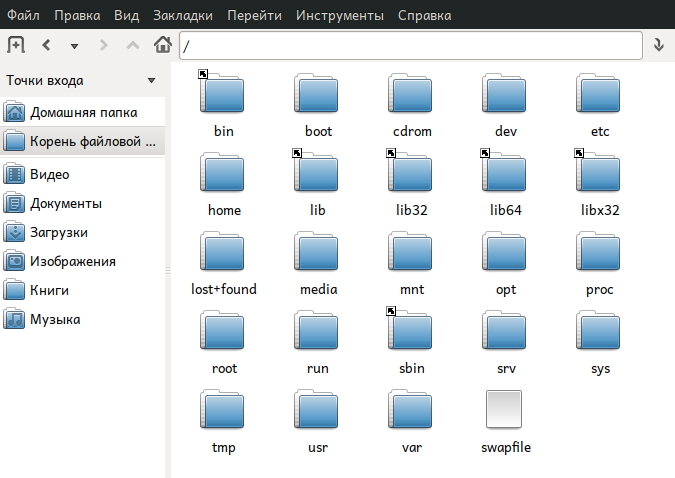This screenshot has width=675, height=478.
Task: Select the usr folder icon
Action: [316, 409]
